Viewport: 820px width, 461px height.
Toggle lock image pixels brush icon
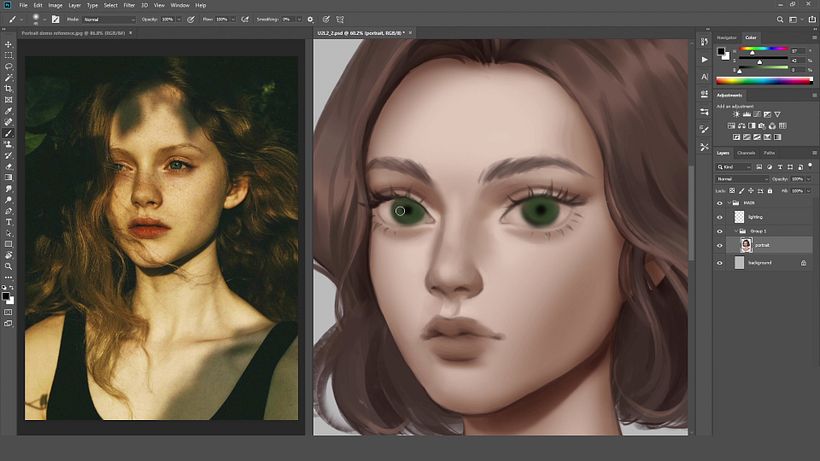[x=742, y=191]
